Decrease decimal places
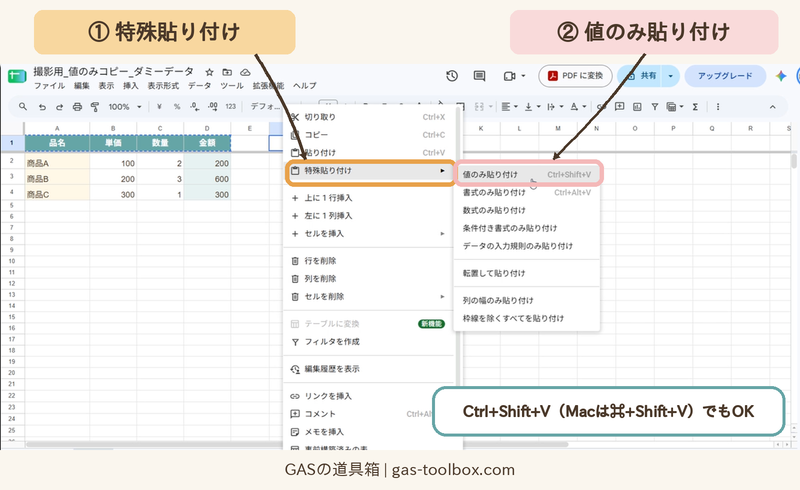The width and height of the screenshot is (800, 490). click(194, 107)
